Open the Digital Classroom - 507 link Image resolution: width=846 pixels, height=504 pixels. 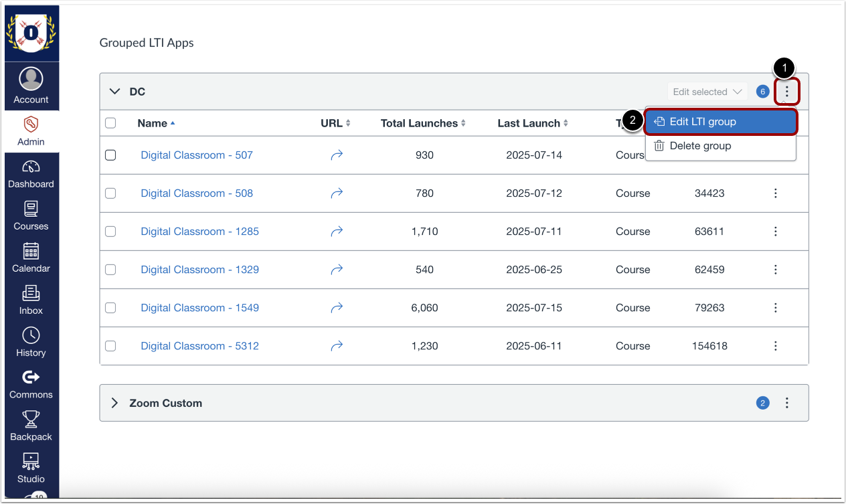[x=197, y=155]
